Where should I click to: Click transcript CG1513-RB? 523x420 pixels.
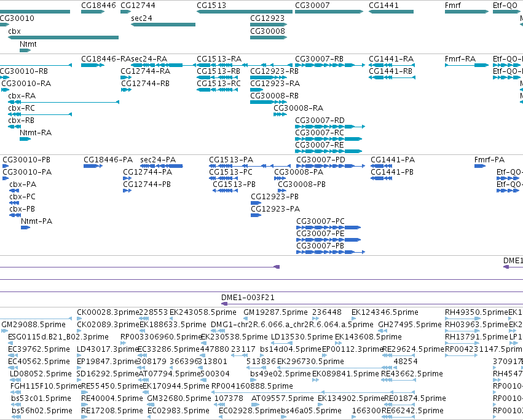click(218, 71)
